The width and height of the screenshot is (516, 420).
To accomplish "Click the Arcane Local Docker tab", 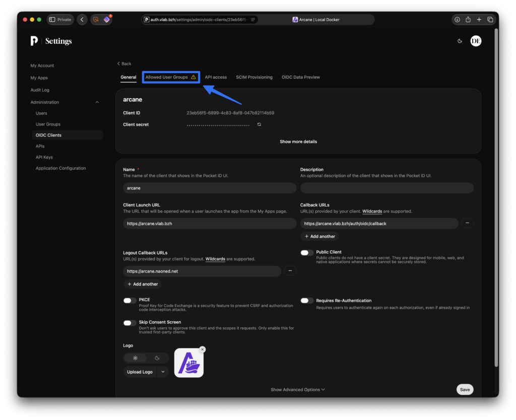I will pyautogui.click(x=316, y=20).
